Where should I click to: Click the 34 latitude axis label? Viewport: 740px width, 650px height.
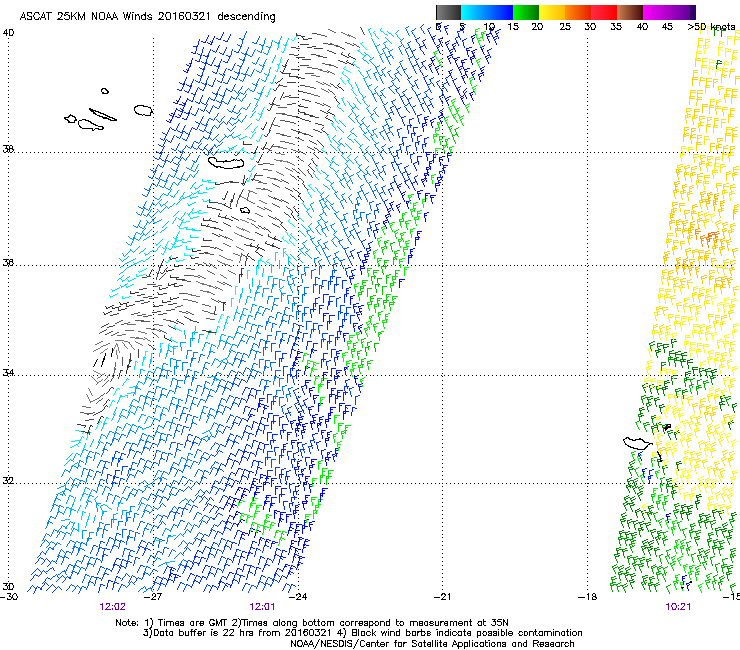tap(8, 373)
